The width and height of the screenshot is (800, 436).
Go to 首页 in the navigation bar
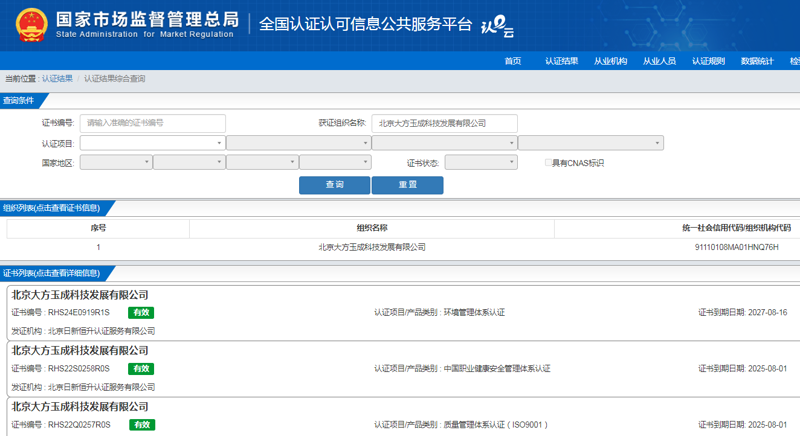513,61
